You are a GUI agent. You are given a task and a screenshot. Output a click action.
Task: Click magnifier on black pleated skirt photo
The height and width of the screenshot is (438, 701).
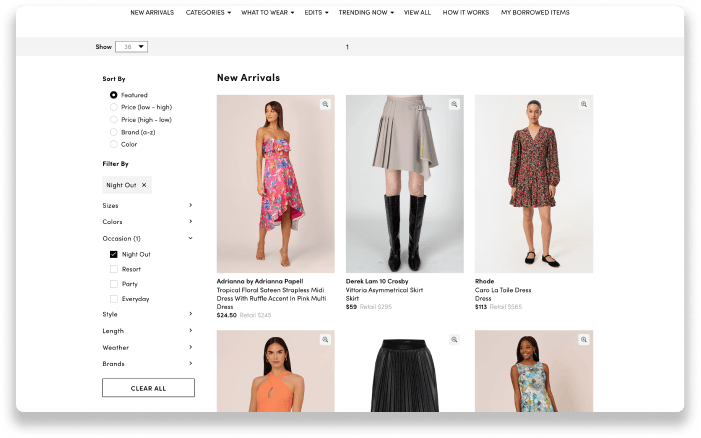click(x=454, y=340)
